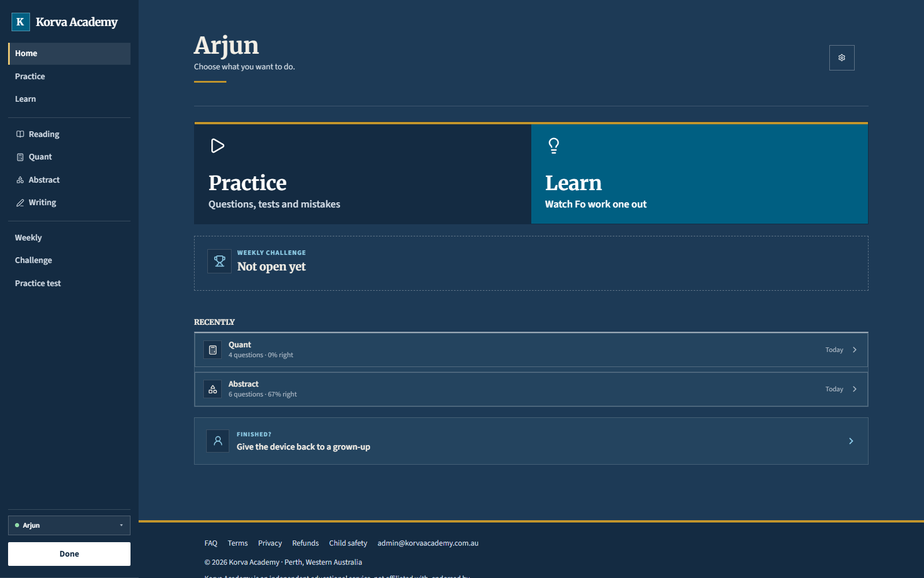The width and height of the screenshot is (924, 578).
Task: Expand the Quant recent session chevron
Action: (855, 350)
